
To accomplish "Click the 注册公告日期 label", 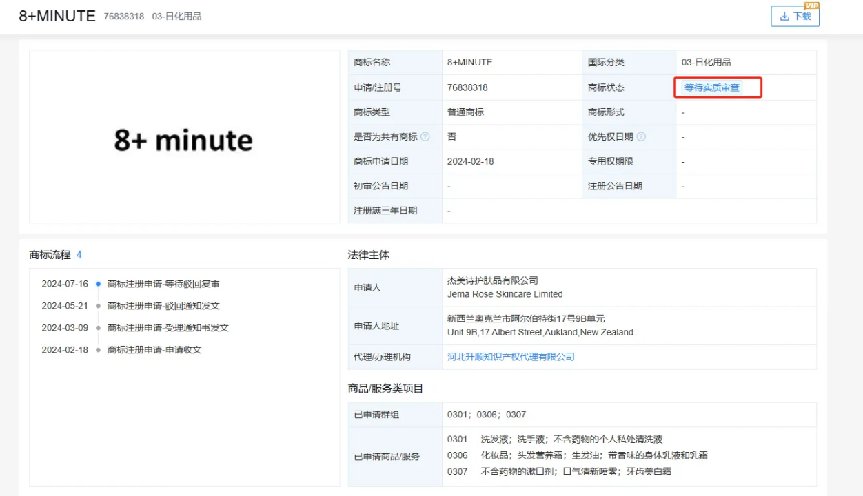I will pyautogui.click(x=615, y=186).
